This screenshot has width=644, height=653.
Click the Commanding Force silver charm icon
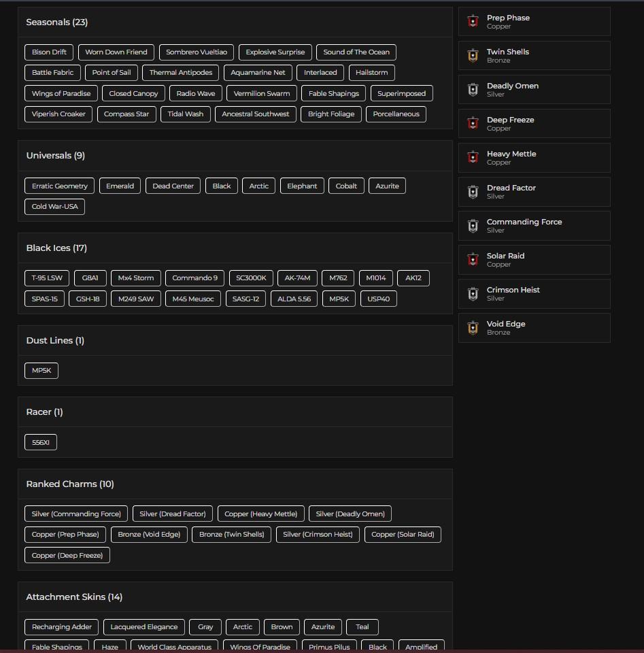click(473, 226)
